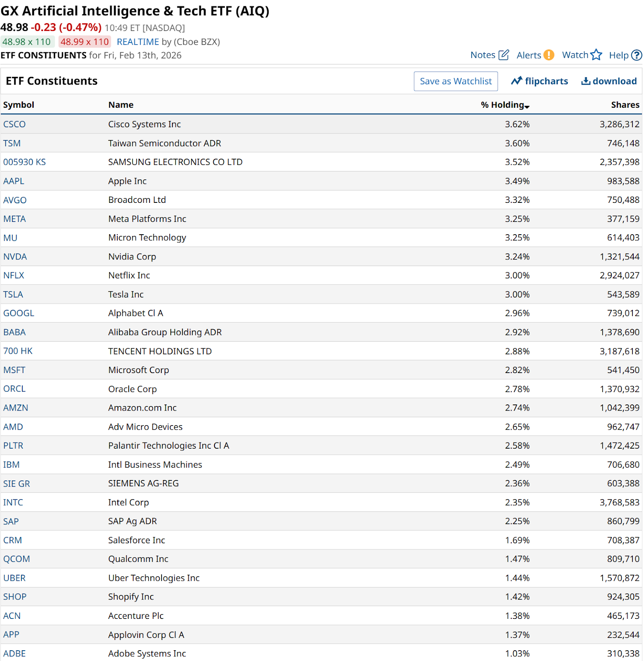Viewport: 644px width, 661px height.
Task: Open the 700 HK symbol link
Action: coord(18,351)
